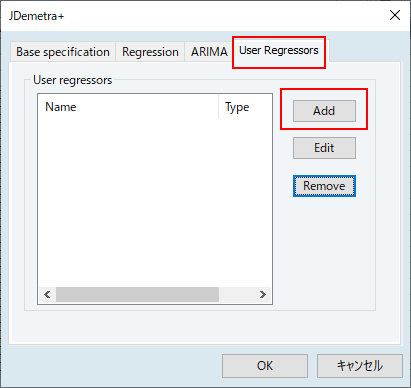Select the ARIMA tab
This screenshot has width=411, height=388.
pos(209,52)
